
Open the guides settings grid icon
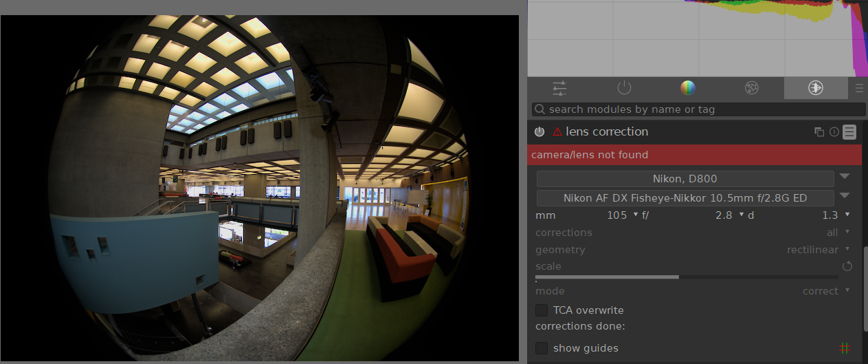(845, 348)
